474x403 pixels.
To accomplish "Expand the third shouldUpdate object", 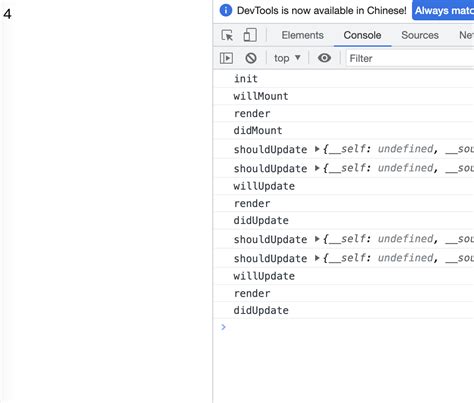I will pyautogui.click(x=317, y=239).
